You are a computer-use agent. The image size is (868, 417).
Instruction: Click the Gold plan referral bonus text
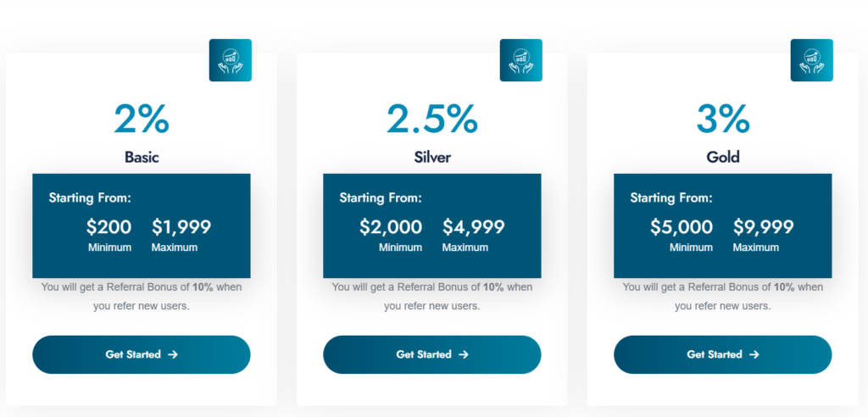click(723, 296)
